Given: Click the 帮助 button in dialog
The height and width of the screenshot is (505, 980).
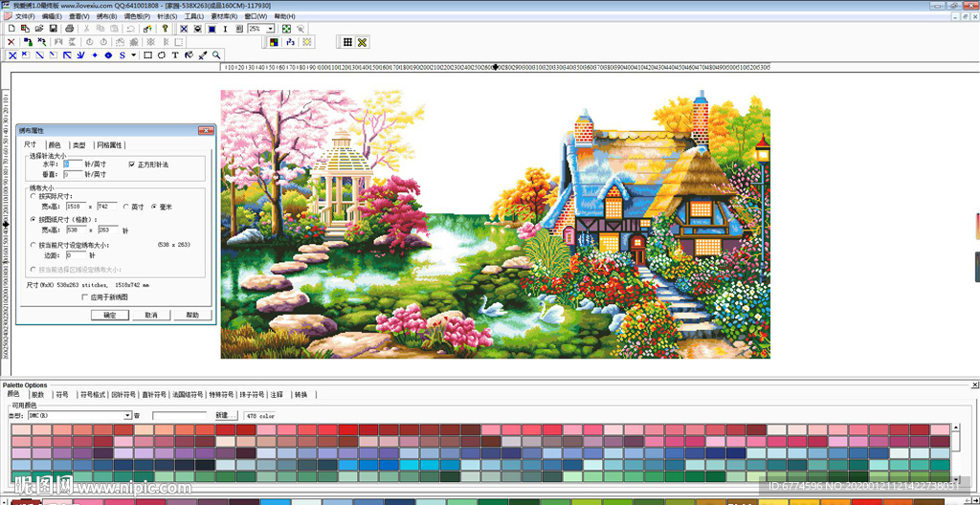Looking at the screenshot, I should (192, 315).
